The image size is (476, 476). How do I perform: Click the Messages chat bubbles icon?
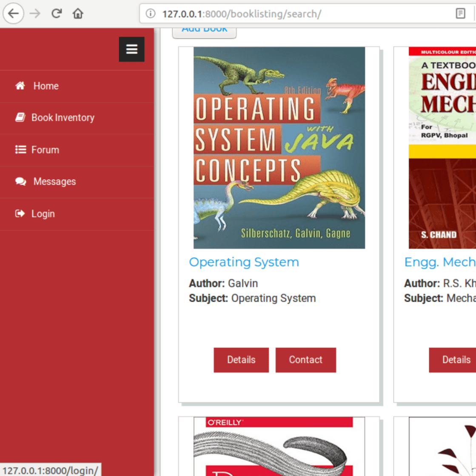click(20, 182)
